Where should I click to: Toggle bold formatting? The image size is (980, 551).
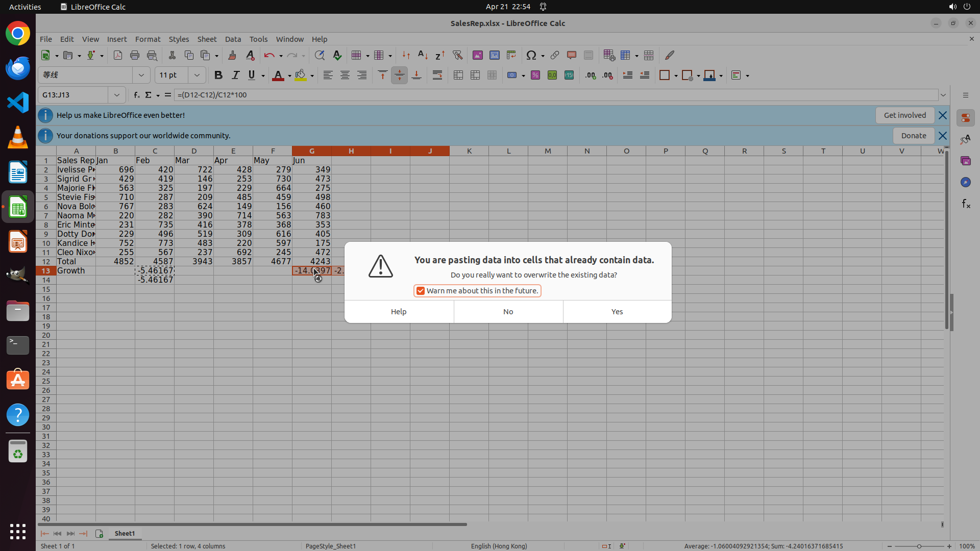click(218, 75)
